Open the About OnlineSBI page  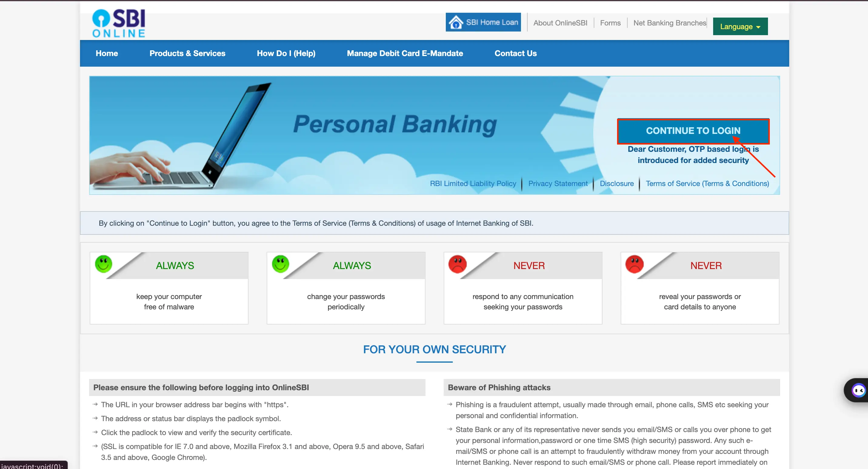click(559, 23)
